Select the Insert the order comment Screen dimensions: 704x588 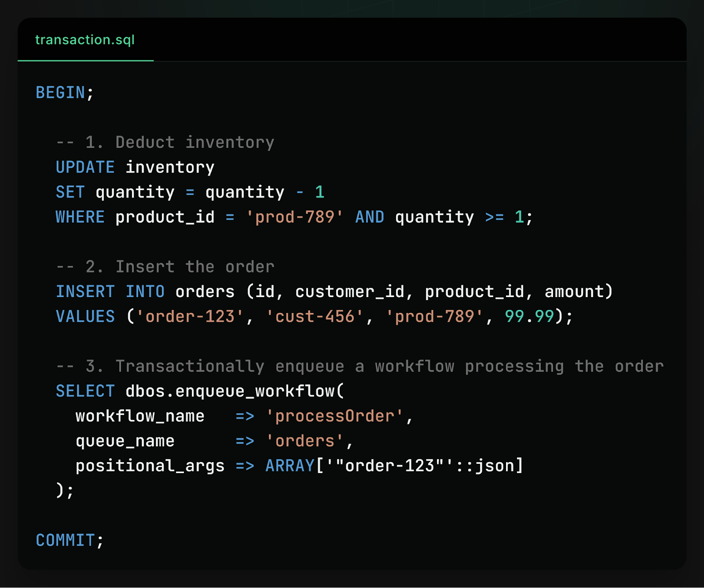click(165, 266)
